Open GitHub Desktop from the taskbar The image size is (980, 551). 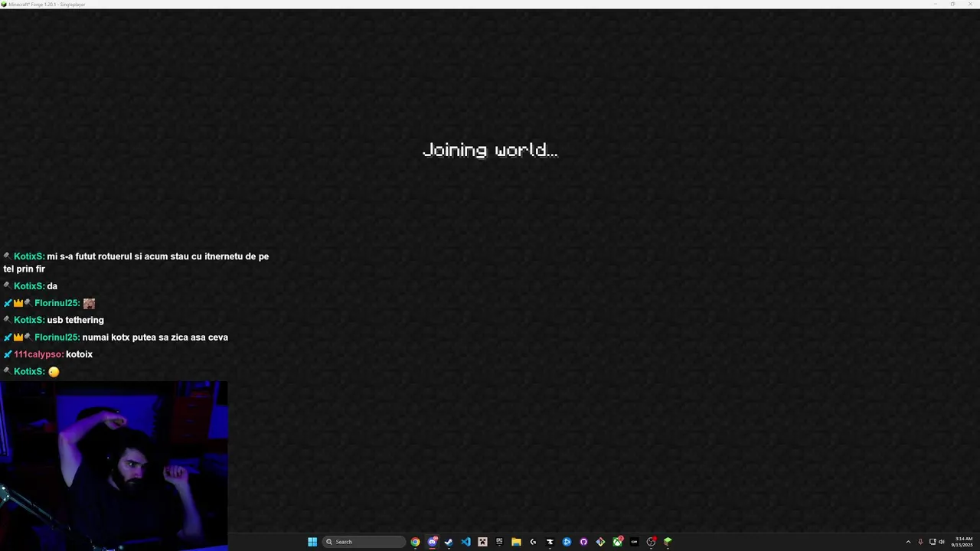pos(583,542)
